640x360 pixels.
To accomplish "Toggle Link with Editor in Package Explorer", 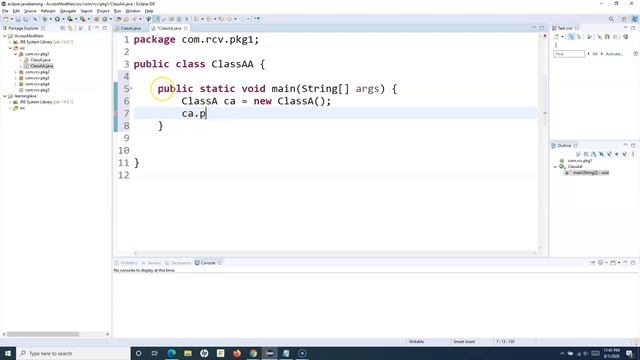I will pos(70,28).
